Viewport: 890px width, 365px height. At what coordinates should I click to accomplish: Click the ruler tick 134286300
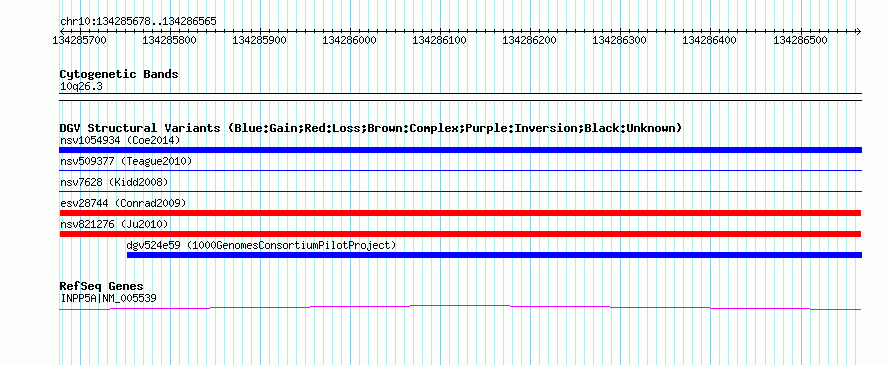click(619, 40)
